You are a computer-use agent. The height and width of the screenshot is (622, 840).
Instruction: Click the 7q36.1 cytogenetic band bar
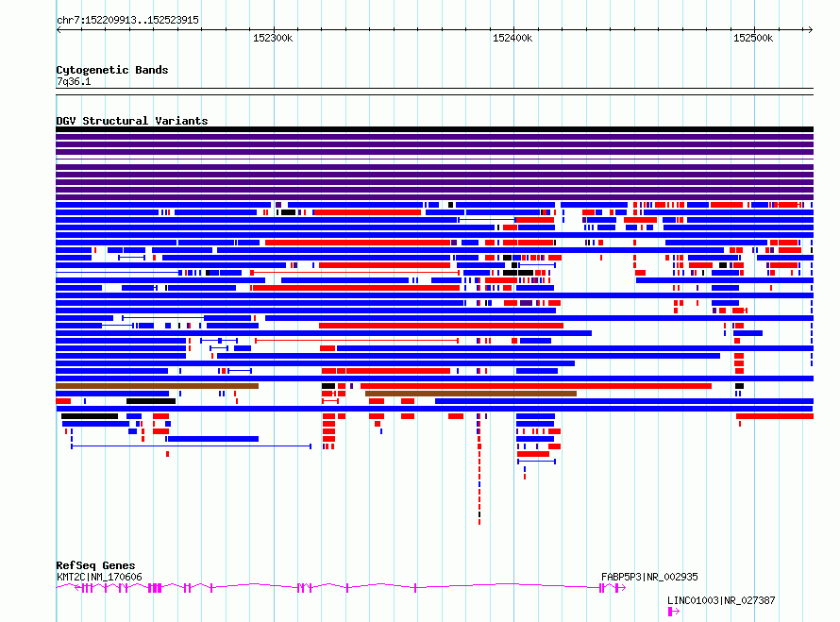(434, 92)
